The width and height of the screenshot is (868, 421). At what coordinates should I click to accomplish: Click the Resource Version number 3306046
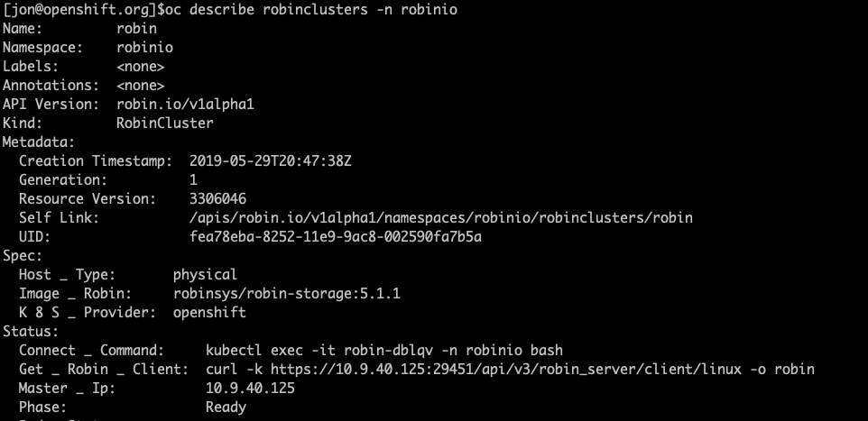(x=217, y=199)
